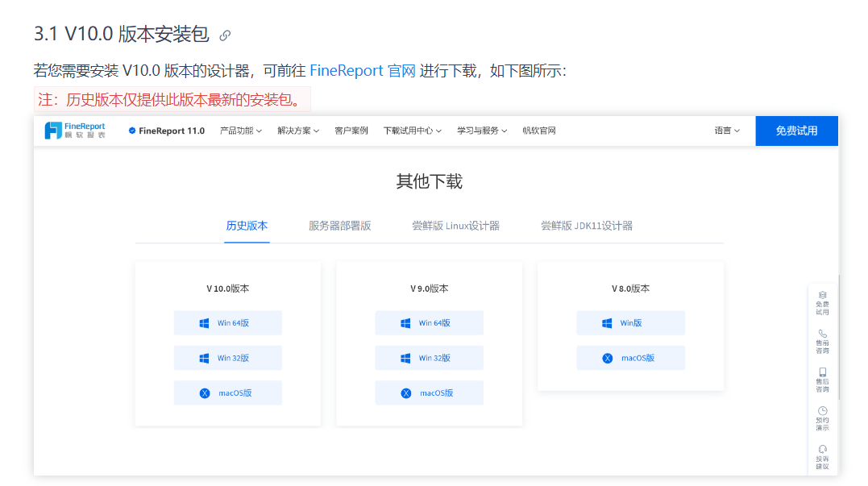Download V 9.0 macOS版 installer
Image resolution: width=868 pixels, height=486 pixels.
(429, 393)
